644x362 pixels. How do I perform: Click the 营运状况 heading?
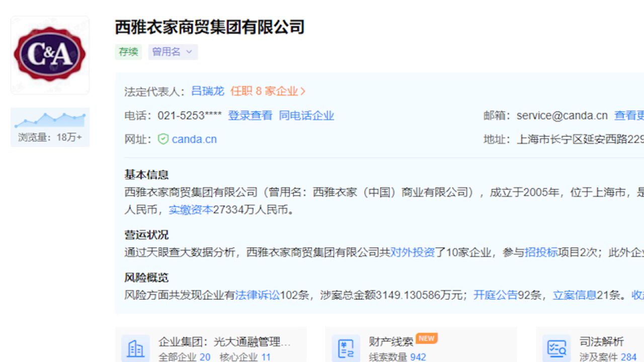146,235
